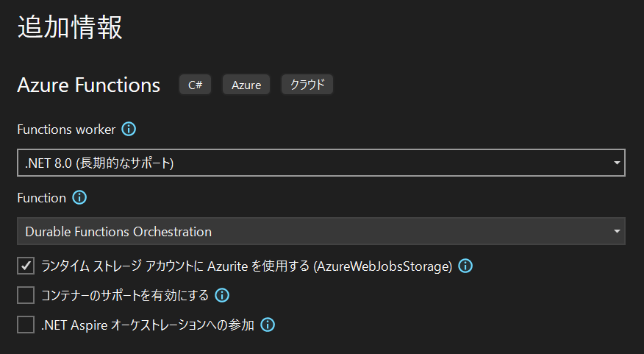644x354 pixels.
Task: Click the Function field label
Action: click(x=41, y=198)
